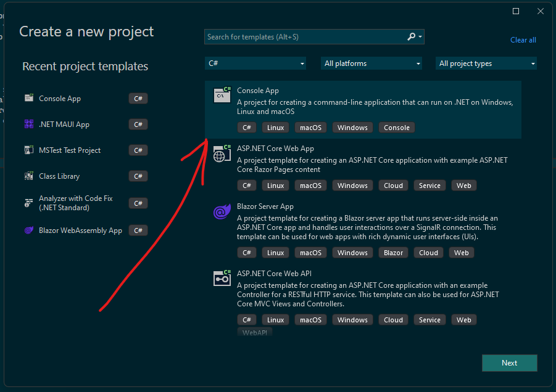
Task: Click the Blazor Server App SignalR description
Action: [367, 227]
